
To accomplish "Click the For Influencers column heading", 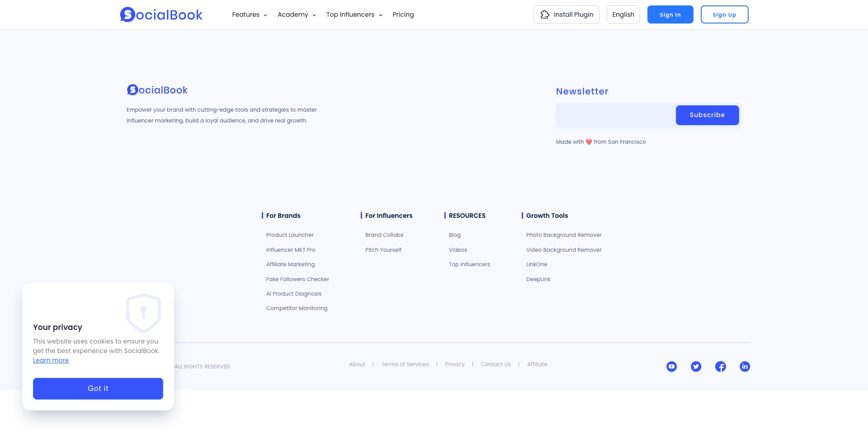I will coord(389,216).
